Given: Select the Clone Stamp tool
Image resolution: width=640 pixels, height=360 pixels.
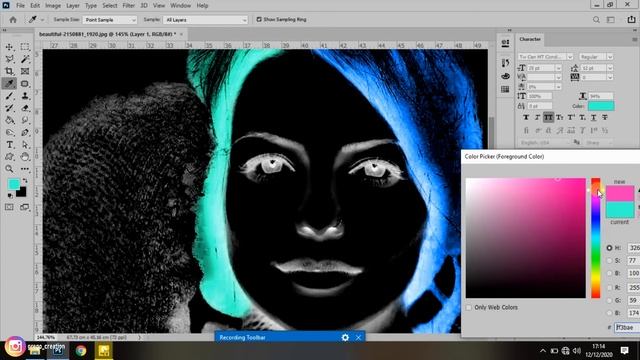Looking at the screenshot, I should coord(25,96).
